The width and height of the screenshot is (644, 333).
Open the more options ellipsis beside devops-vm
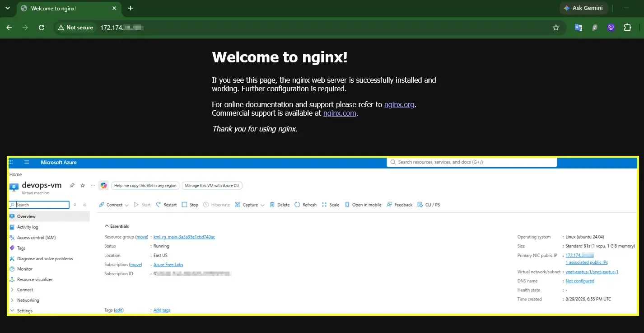pyautogui.click(x=93, y=185)
